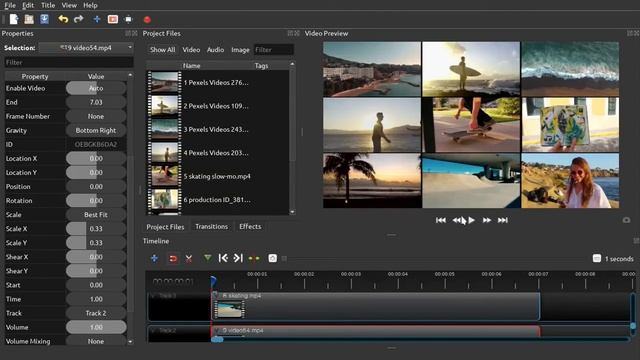The image size is (640, 360).
Task: Click the Save Project icon
Action: [x=44, y=19]
